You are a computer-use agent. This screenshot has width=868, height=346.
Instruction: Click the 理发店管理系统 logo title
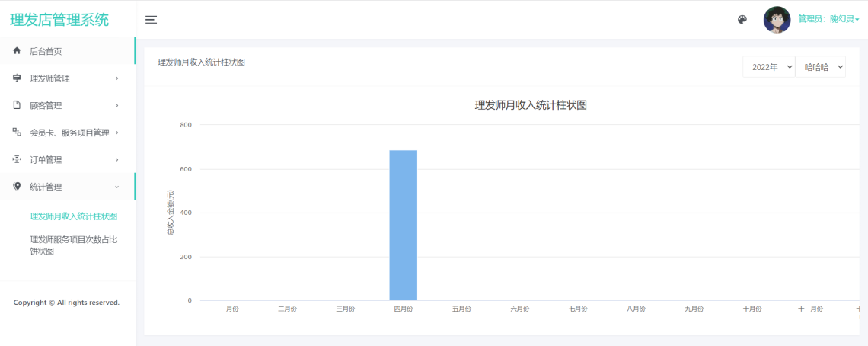(59, 20)
